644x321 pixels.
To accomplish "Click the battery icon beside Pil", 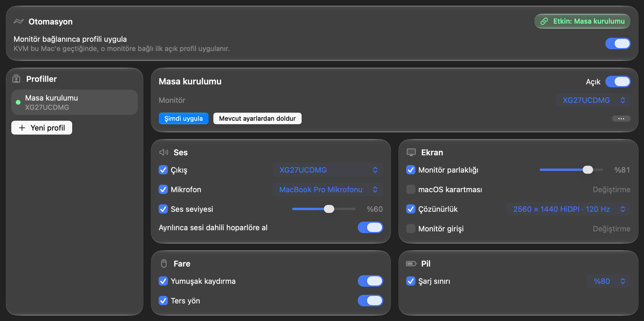I will coord(411,264).
